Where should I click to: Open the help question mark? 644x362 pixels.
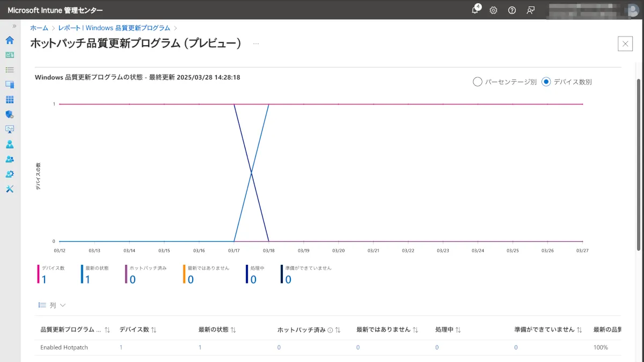(512, 10)
